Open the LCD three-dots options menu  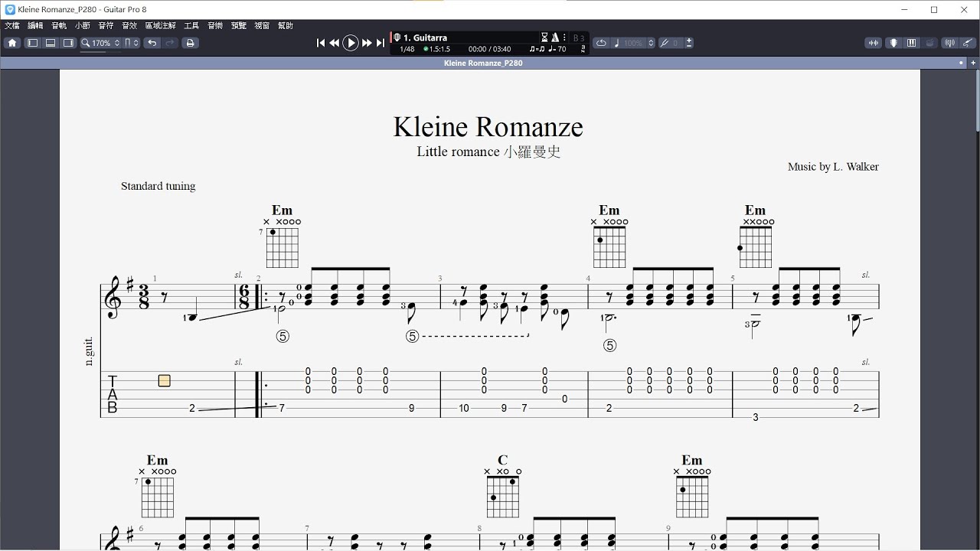(x=565, y=37)
